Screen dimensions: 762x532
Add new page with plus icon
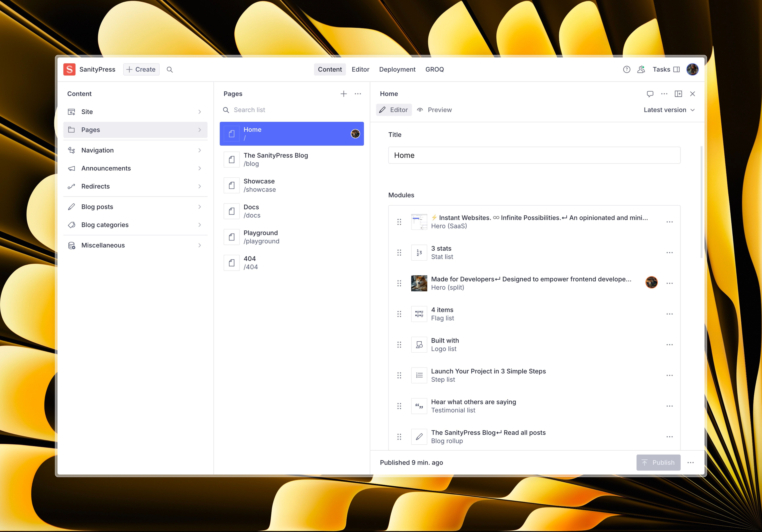click(344, 94)
